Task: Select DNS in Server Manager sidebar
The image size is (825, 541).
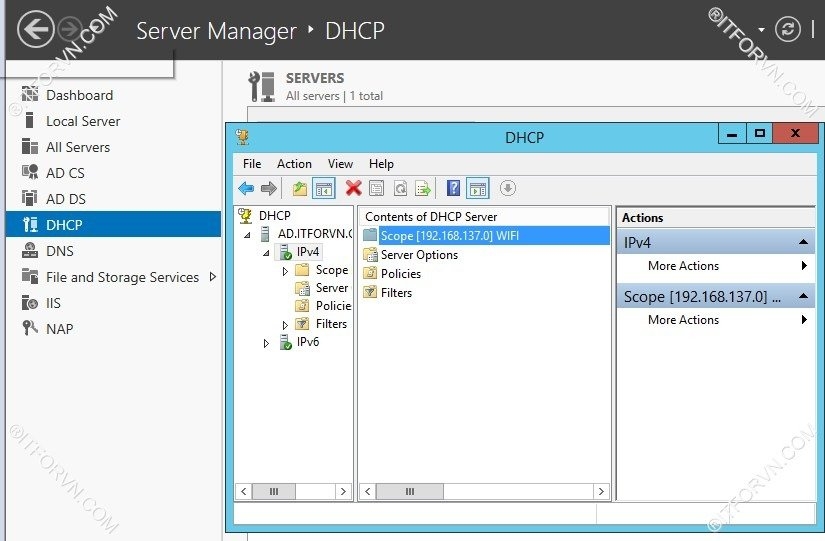Action: (60, 251)
